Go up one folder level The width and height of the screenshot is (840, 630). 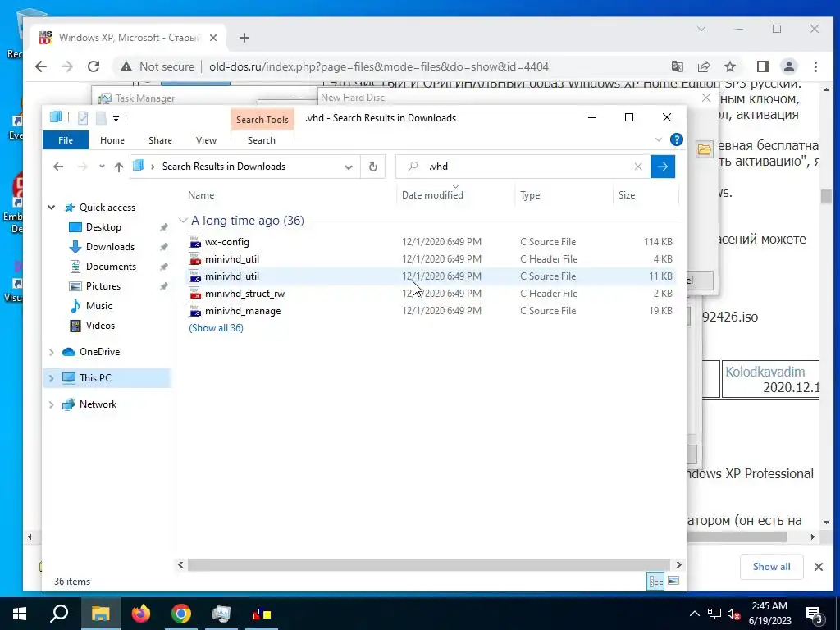118,167
